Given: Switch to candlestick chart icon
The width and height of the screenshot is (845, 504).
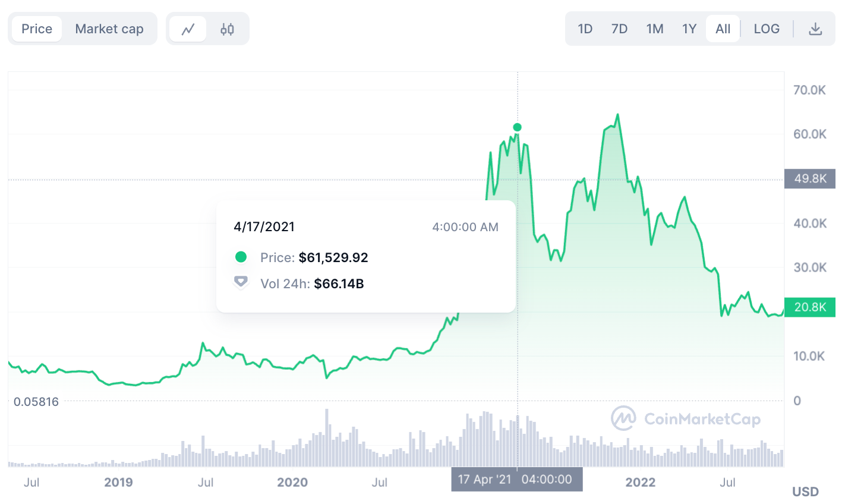Looking at the screenshot, I should (x=227, y=29).
